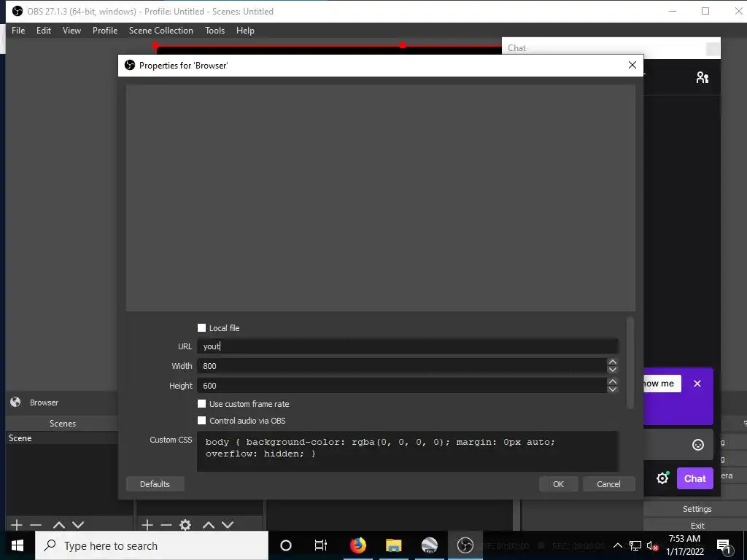This screenshot has height=560, width=747.
Task: Open the Help menu
Action: point(245,31)
